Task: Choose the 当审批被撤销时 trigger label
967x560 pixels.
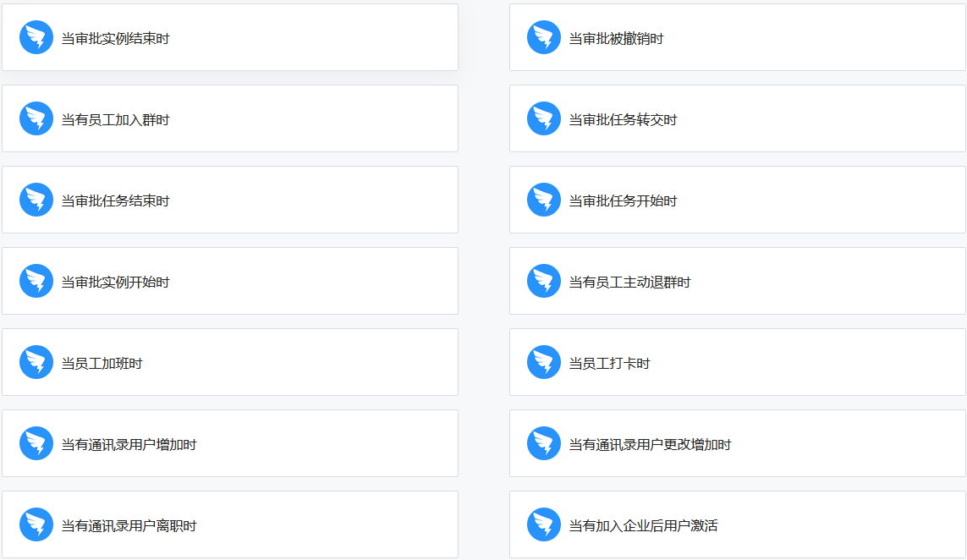Action: pyautogui.click(x=616, y=39)
